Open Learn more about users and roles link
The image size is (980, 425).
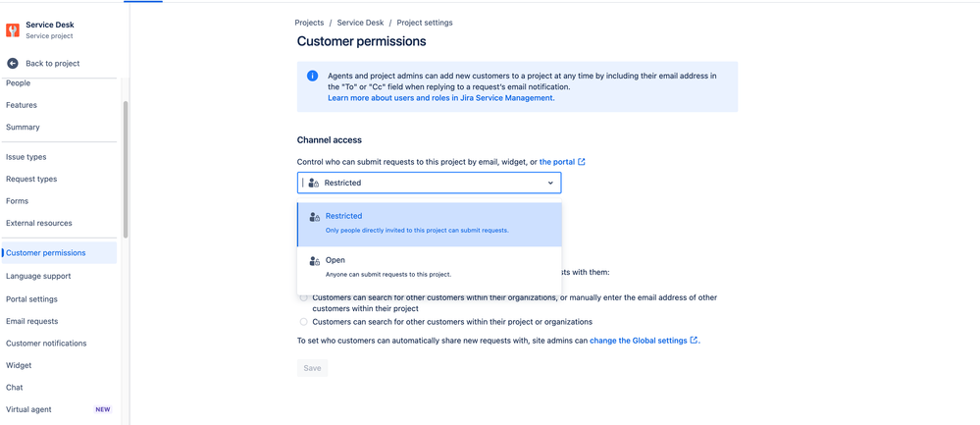(441, 98)
